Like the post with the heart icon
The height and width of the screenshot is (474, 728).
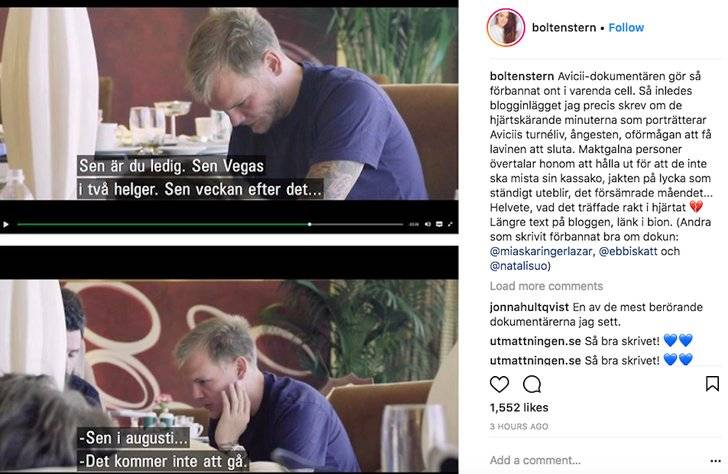500,384
